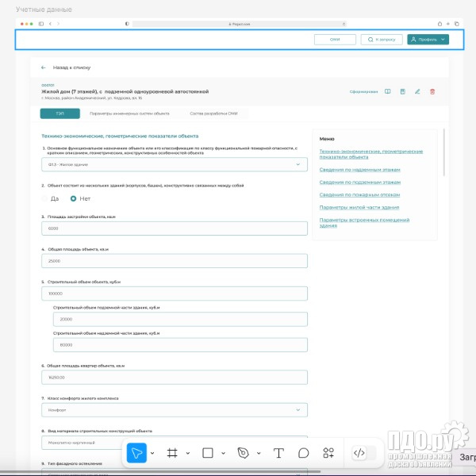Toggle the Dev Mode code switch
This screenshot has height=476, width=476.
coord(365,453)
